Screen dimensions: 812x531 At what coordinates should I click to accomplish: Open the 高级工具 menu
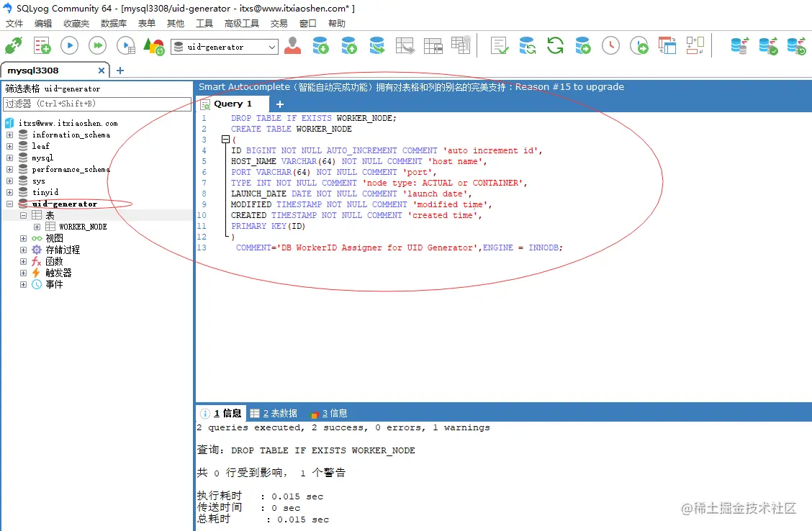[x=241, y=23]
